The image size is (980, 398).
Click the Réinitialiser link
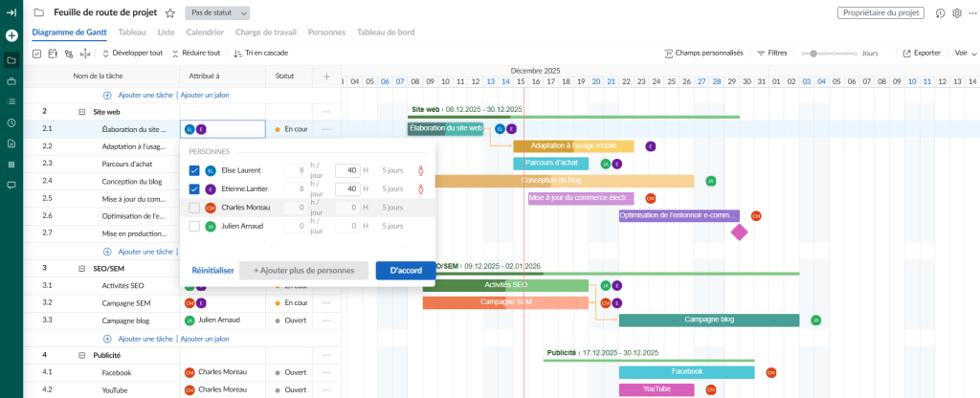[x=212, y=271]
